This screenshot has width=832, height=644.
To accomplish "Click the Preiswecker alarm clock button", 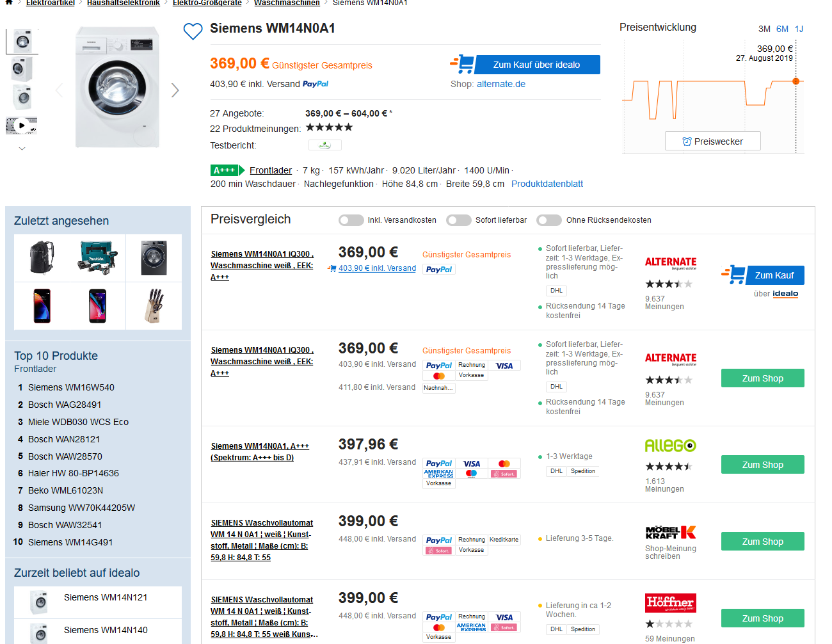I will (x=712, y=141).
